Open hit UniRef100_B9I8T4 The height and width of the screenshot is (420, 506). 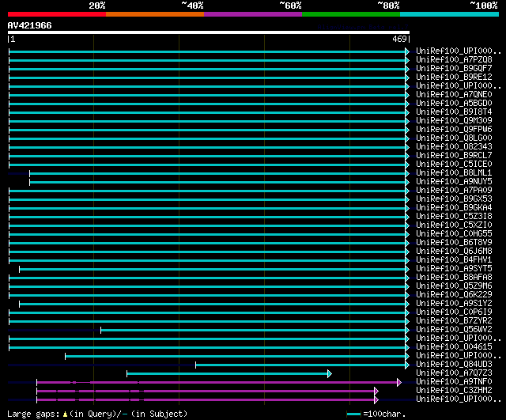click(x=454, y=112)
